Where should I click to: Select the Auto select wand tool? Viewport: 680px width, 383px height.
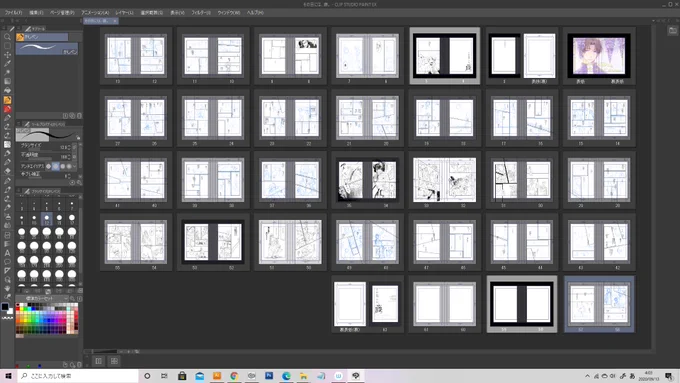click(x=7, y=73)
